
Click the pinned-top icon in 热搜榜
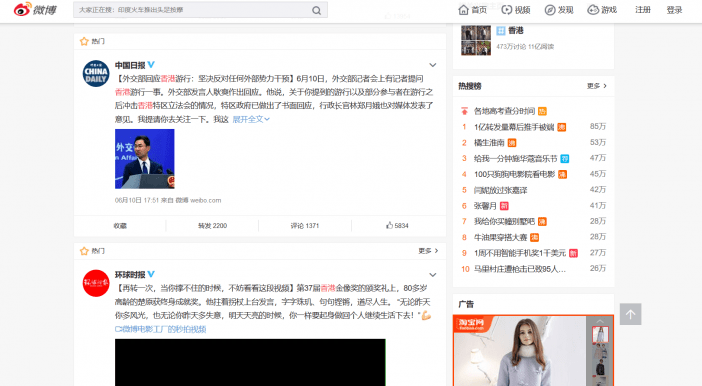(x=464, y=111)
